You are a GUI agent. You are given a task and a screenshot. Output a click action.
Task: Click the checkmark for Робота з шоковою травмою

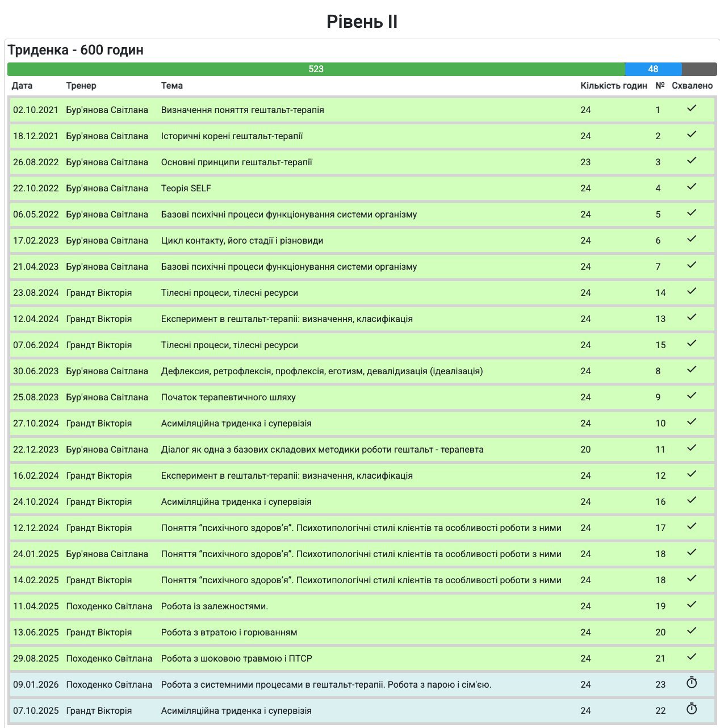pyautogui.click(x=691, y=656)
